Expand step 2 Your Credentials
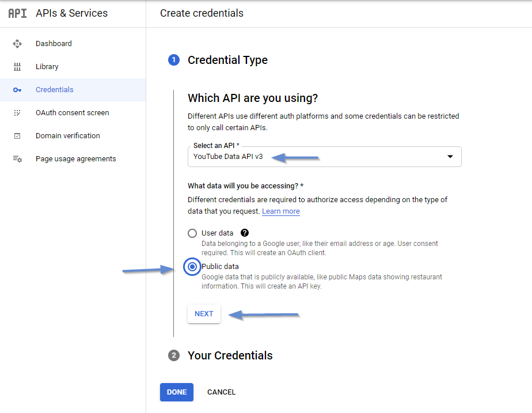This screenshot has height=413, width=532. point(230,355)
